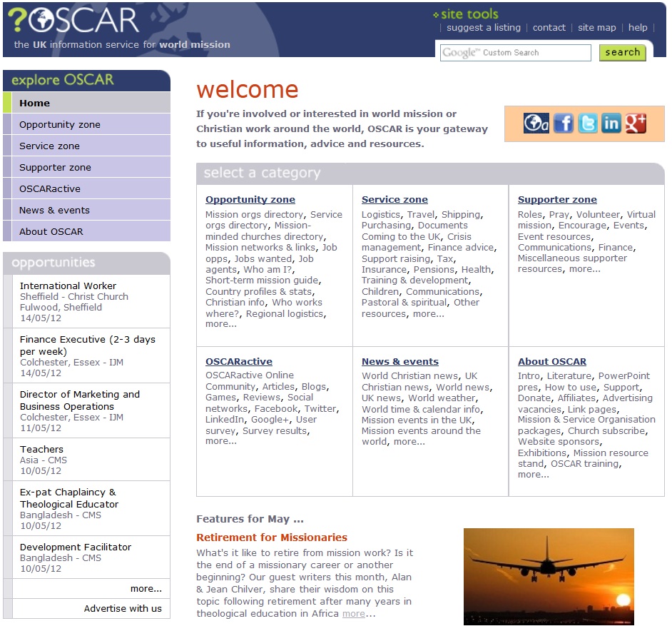Screen dimensions: 672x626
Task: Click the Google Custom Search field
Action: [515, 53]
